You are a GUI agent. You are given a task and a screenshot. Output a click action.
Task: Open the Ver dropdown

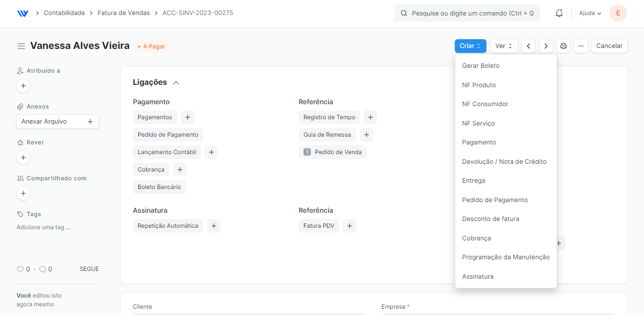(x=504, y=46)
